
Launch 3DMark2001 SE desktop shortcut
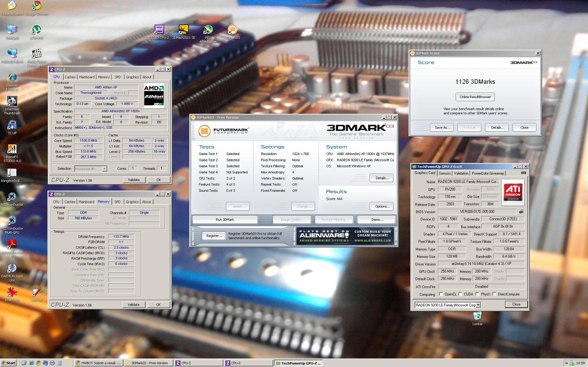click(183, 32)
